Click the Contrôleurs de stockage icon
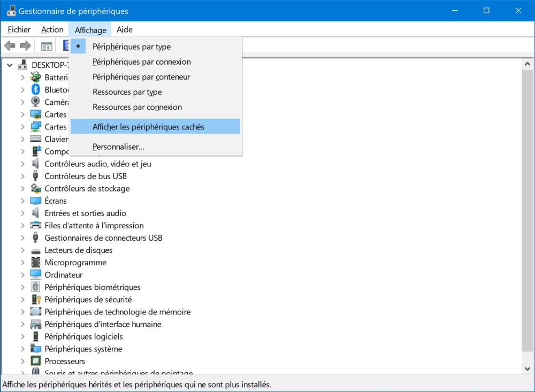Viewport: 535px width, 392px height. 35,188
